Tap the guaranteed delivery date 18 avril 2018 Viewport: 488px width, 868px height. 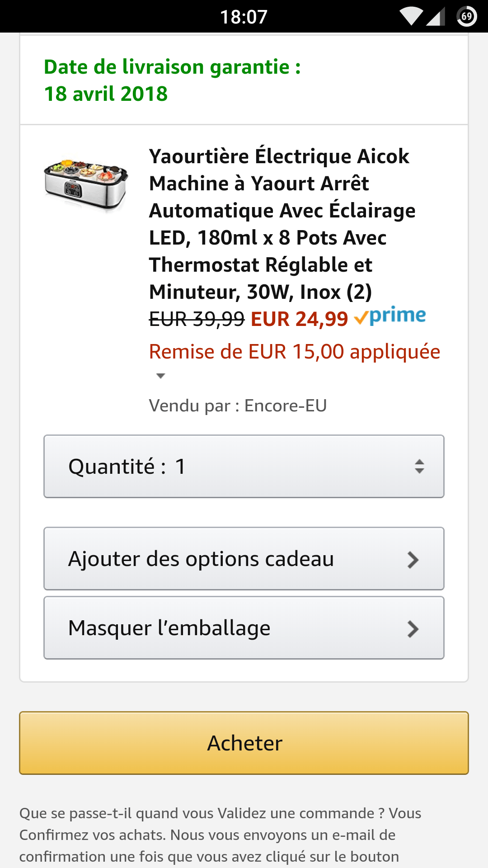pos(106,94)
